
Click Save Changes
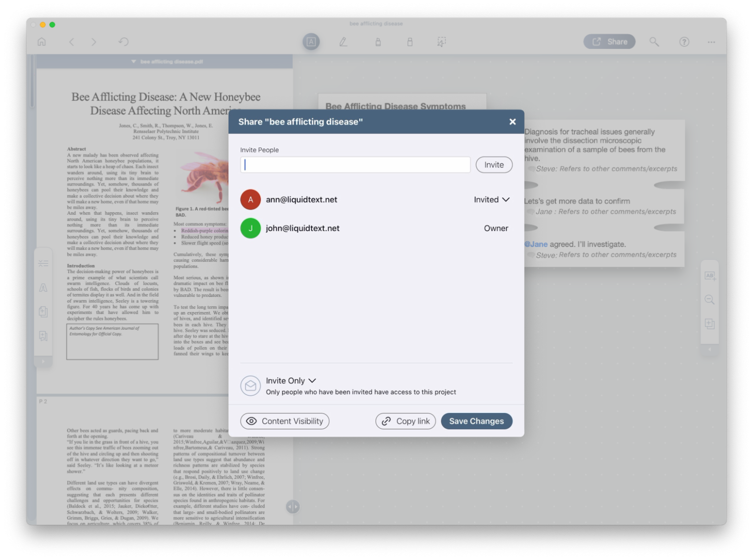[476, 421]
